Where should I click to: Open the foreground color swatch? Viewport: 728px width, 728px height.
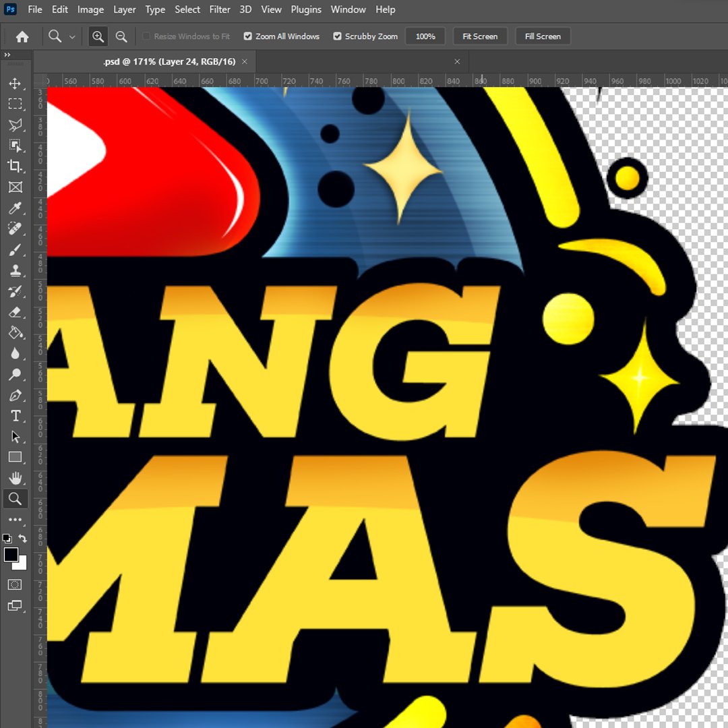click(x=11, y=553)
